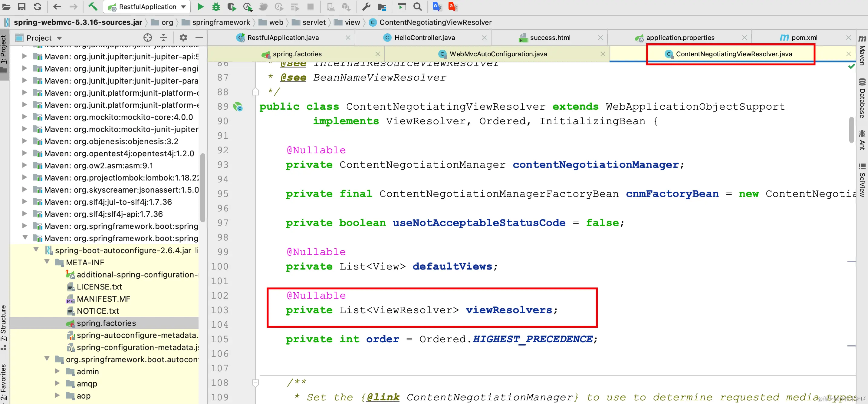Open Project Structure dialog icon
This screenshot has width=868, height=404.
point(382,7)
